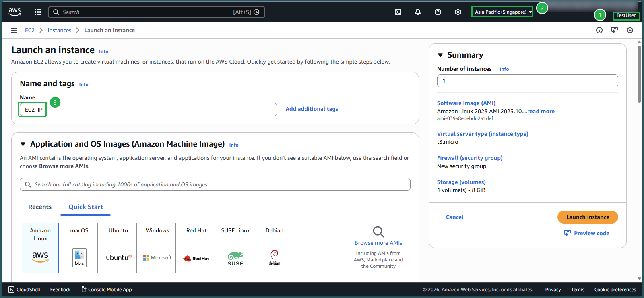Image resolution: width=644 pixels, height=298 pixels.
Task: Select the macOS AMI tile
Action: (79, 248)
